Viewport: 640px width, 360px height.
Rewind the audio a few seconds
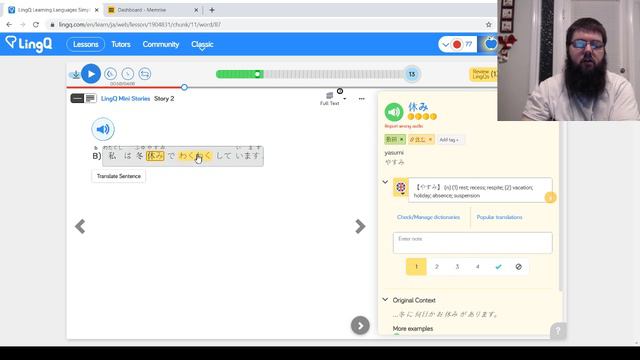click(110, 74)
